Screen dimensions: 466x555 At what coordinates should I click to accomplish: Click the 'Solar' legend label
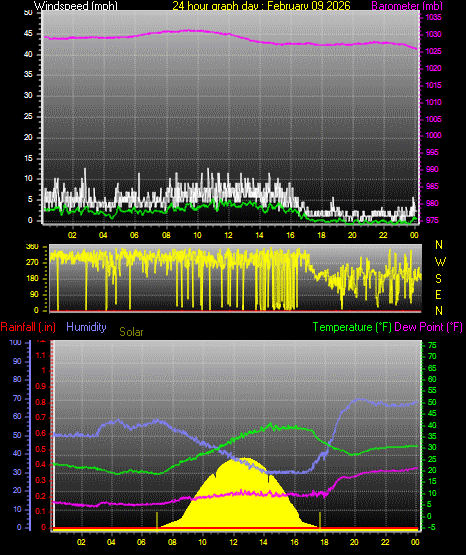(131, 332)
